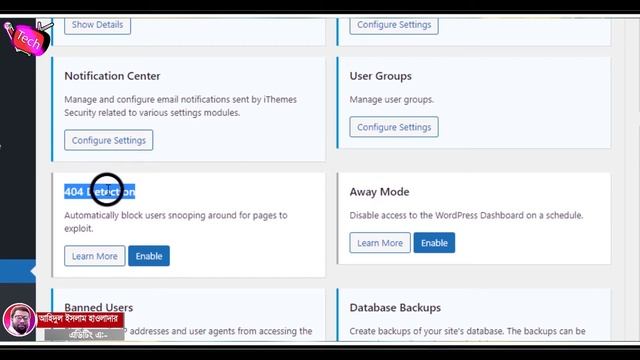The height and width of the screenshot is (360, 640).
Task: Click Learn More under 404 Detection
Action: [95, 256]
